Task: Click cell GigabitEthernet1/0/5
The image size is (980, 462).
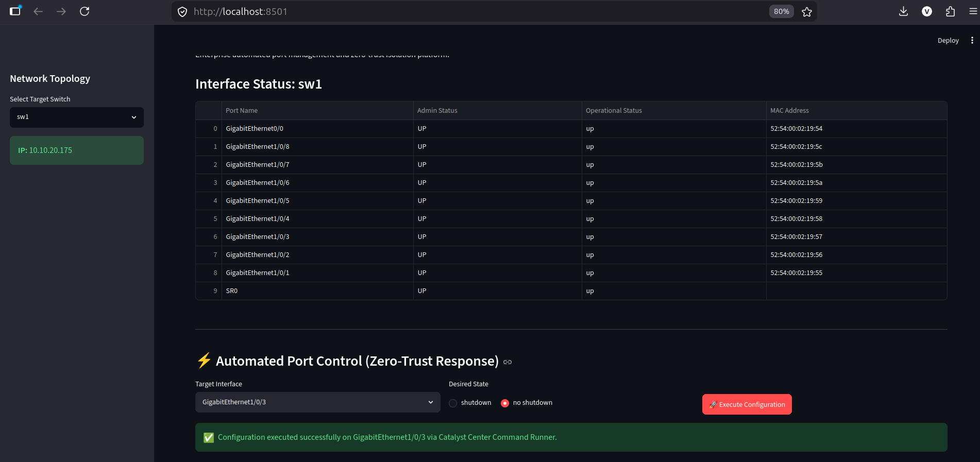Action: tap(317, 201)
